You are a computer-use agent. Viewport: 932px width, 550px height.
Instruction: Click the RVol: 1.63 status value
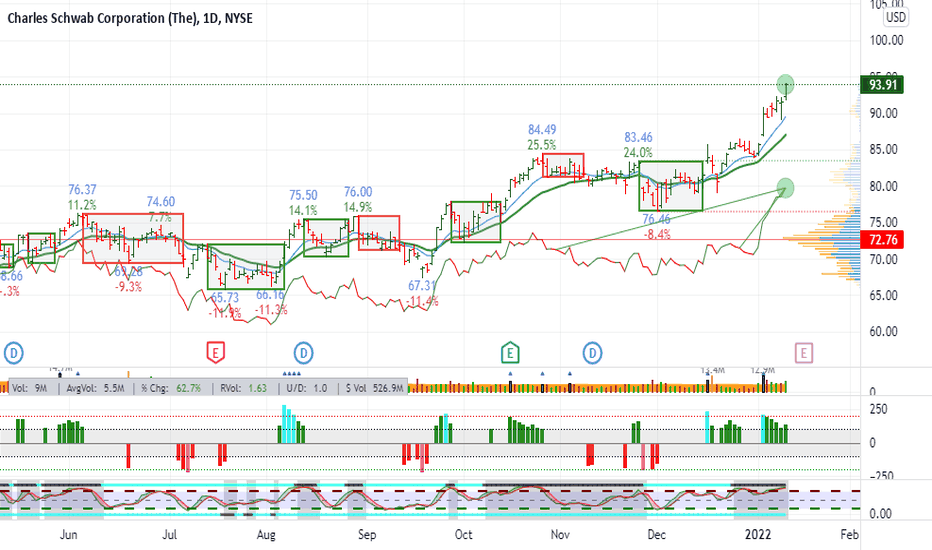(243, 388)
